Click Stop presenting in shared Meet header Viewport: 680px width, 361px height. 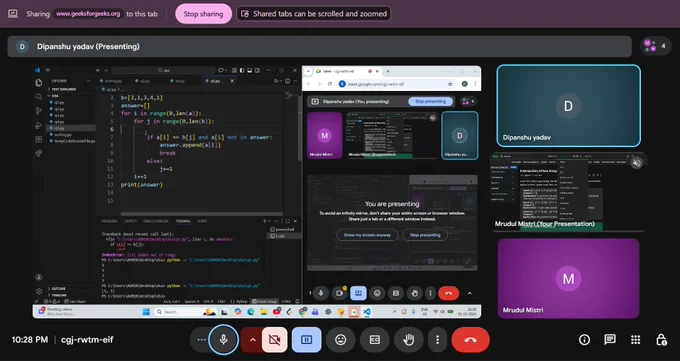[x=430, y=102]
